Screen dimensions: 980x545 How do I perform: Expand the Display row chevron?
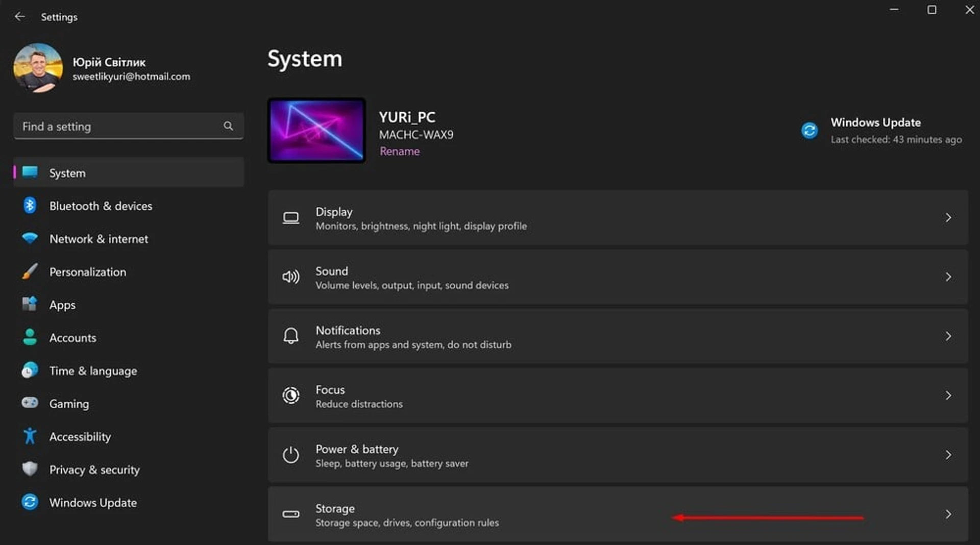point(948,218)
